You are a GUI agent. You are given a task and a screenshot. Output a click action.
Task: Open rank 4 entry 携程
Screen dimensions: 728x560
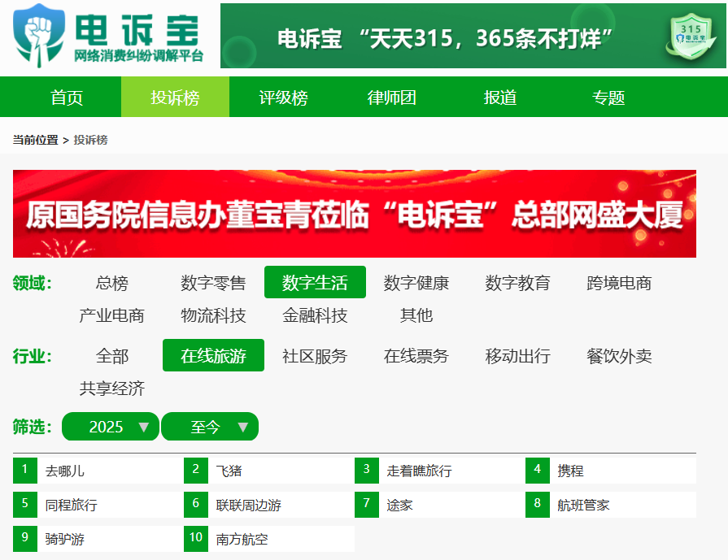pos(611,471)
